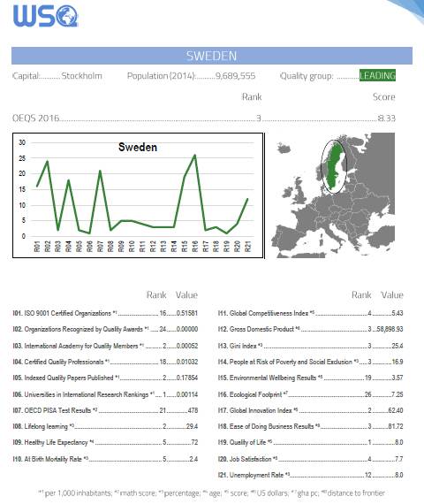Select I13 Gini Index row

tap(310, 346)
